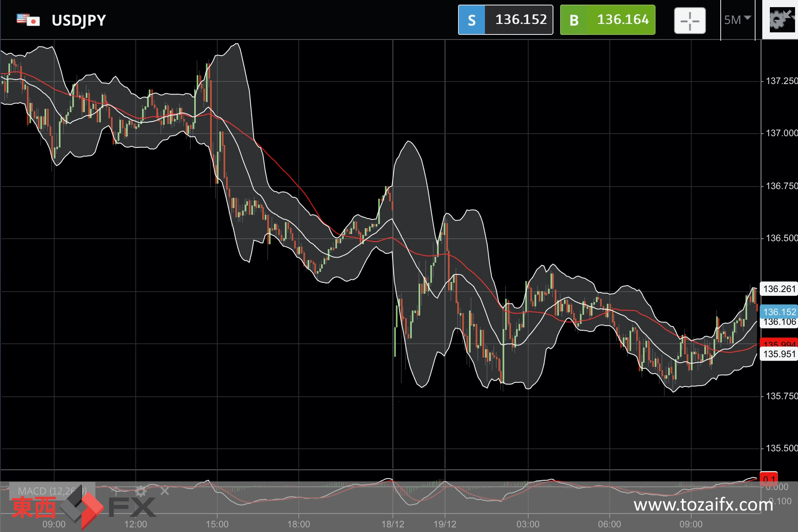Select the MACD (12,26,9) label
This screenshot has height=532, width=798.
(x=53, y=491)
